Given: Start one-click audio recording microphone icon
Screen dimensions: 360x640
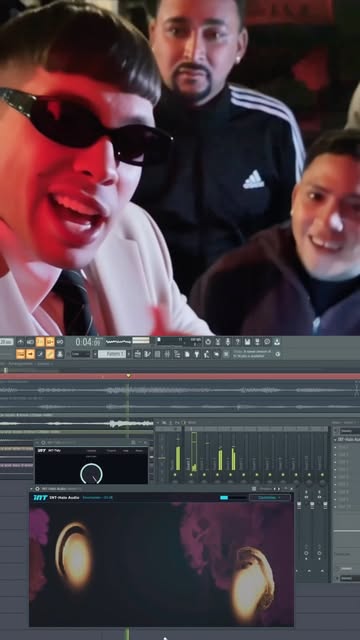Looking at the screenshot, I should (227, 341).
